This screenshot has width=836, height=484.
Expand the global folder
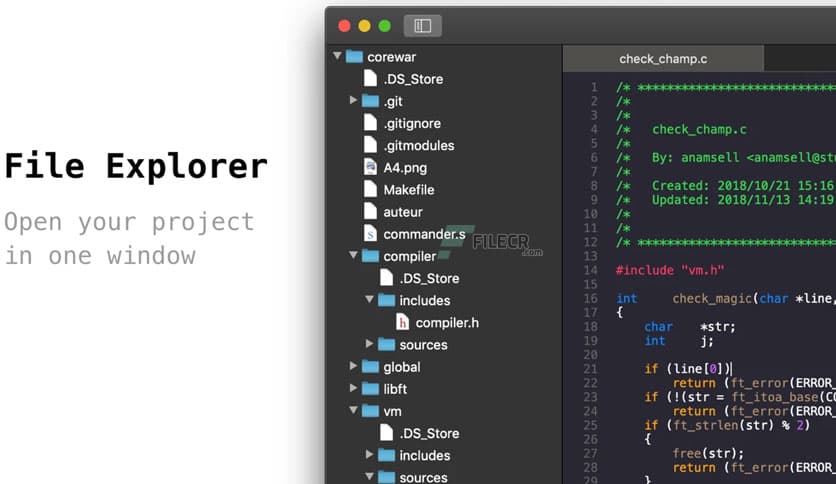[354, 367]
